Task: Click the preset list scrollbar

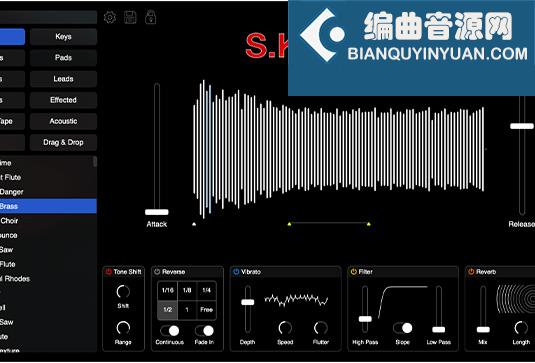Action: 95,161
